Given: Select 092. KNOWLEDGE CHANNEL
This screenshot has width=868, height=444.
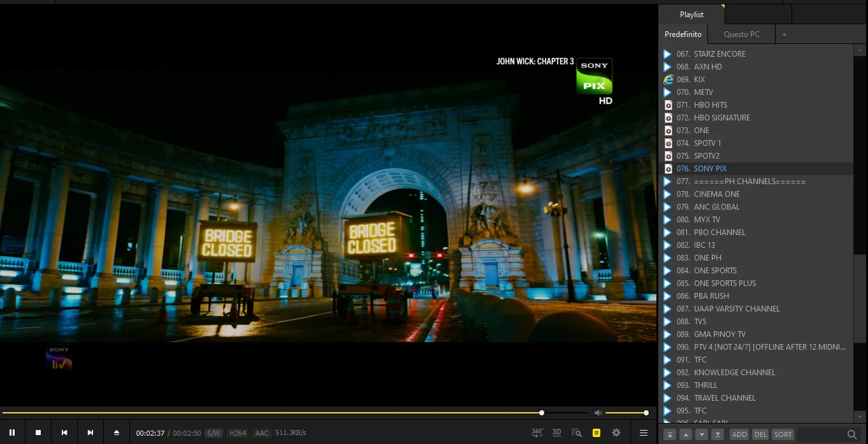Looking at the screenshot, I should coord(756,373).
